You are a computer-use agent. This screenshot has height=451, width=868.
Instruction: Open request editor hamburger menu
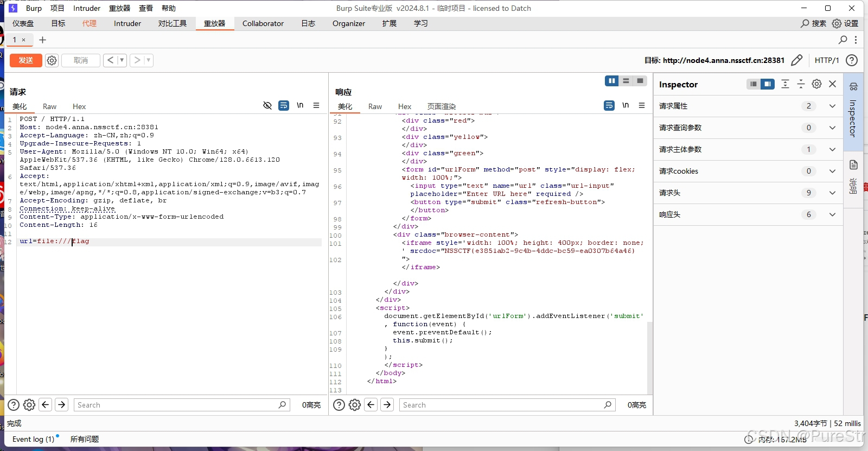point(316,105)
